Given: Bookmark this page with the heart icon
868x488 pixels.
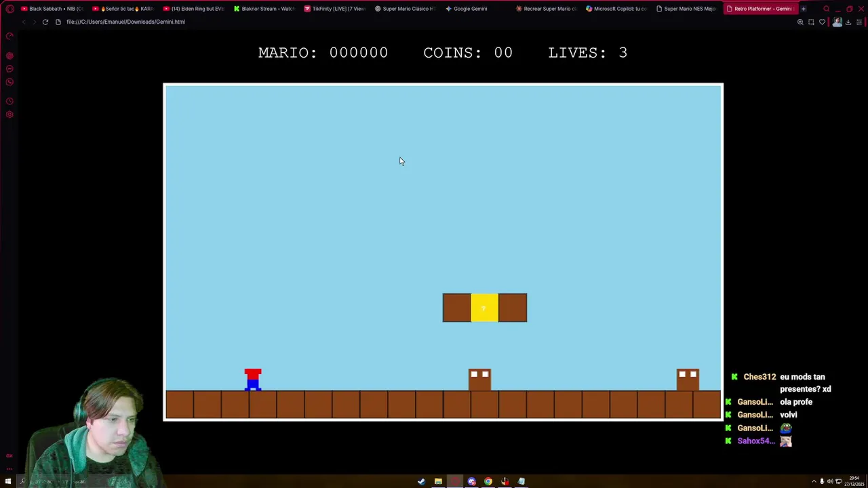Looking at the screenshot, I should (x=822, y=22).
